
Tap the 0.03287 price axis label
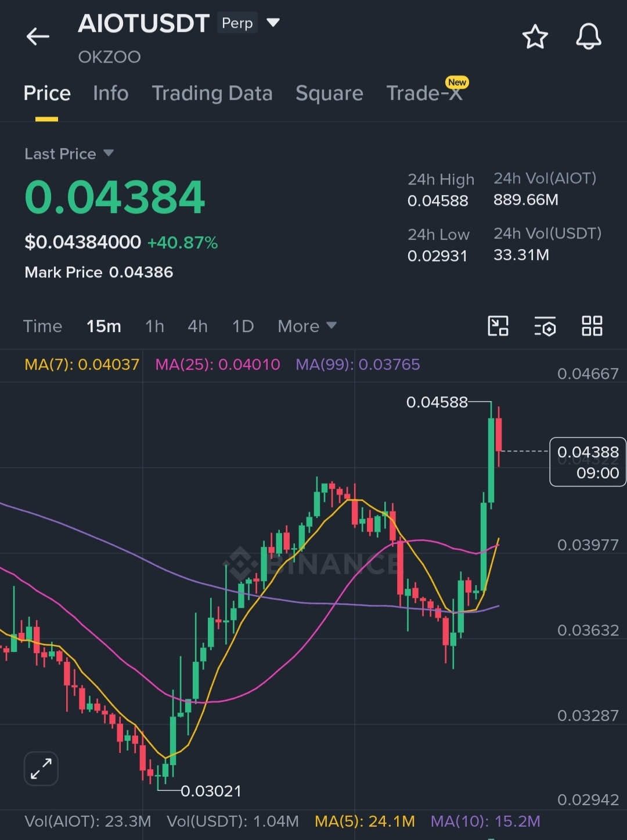tap(588, 716)
